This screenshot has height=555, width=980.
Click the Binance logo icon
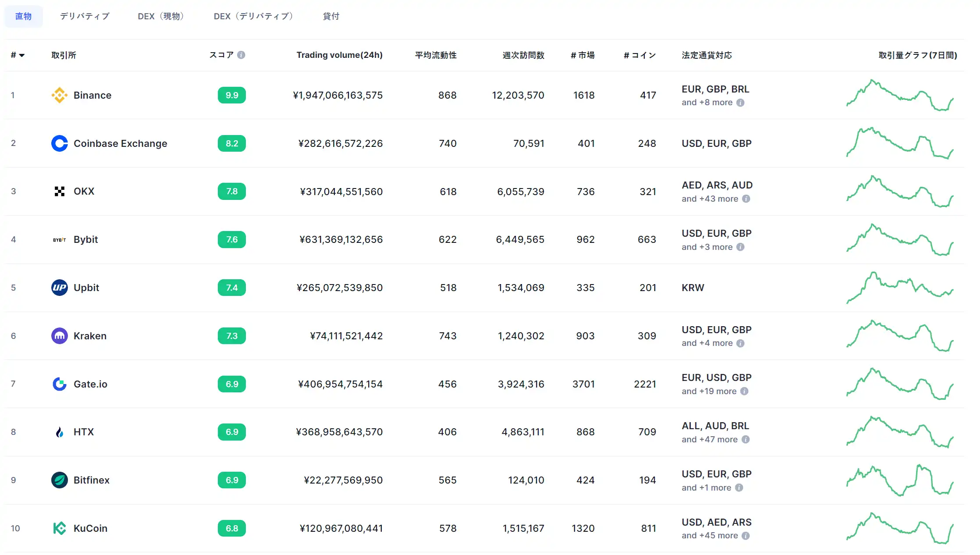pyautogui.click(x=59, y=95)
